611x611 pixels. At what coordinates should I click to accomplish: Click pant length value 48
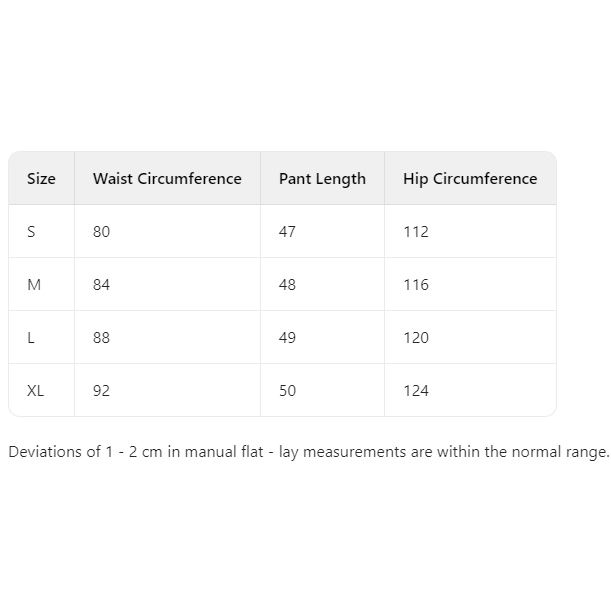287,285
